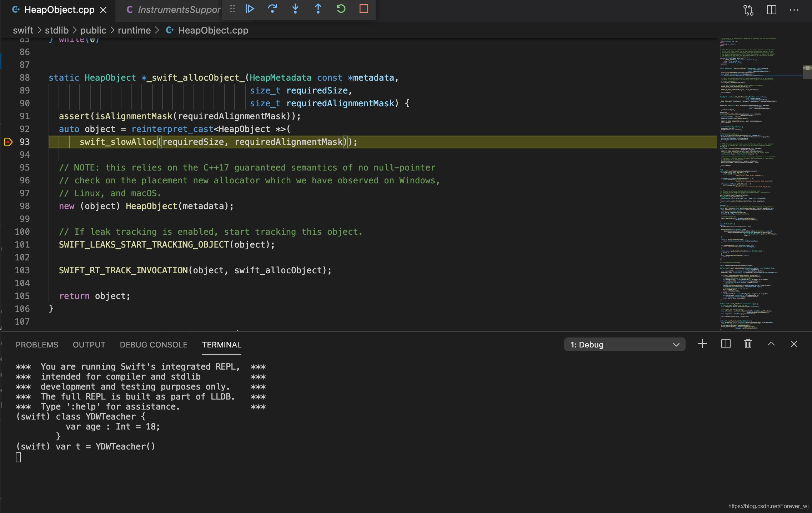Click reinterpret_cast on line 92
This screenshot has width=812, height=513.
(172, 129)
